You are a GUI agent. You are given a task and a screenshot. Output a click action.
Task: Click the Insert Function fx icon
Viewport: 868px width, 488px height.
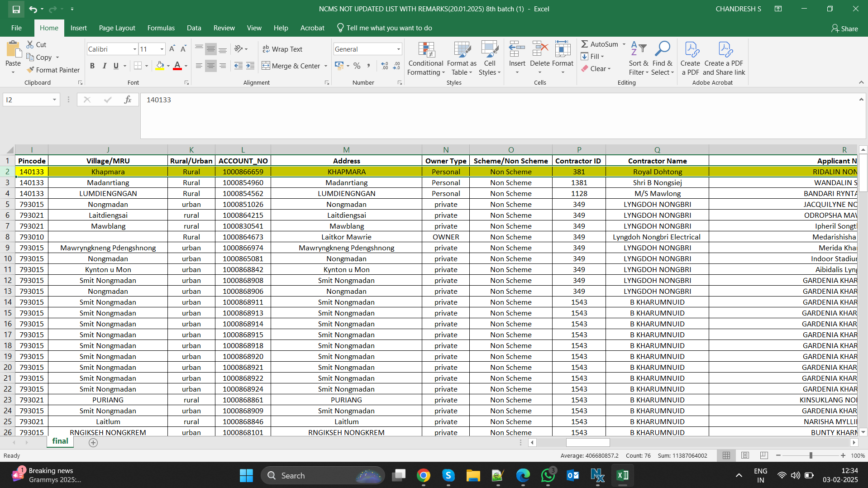tap(128, 100)
